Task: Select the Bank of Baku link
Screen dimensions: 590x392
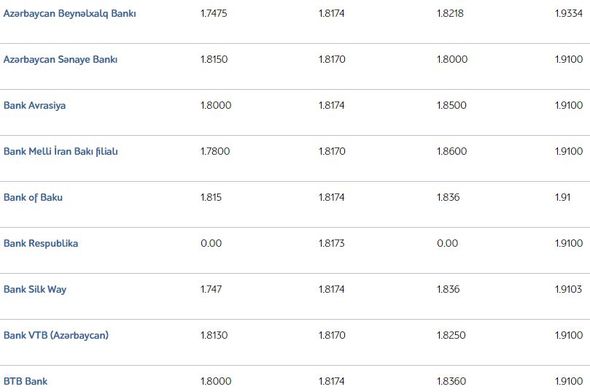Action: click(33, 198)
